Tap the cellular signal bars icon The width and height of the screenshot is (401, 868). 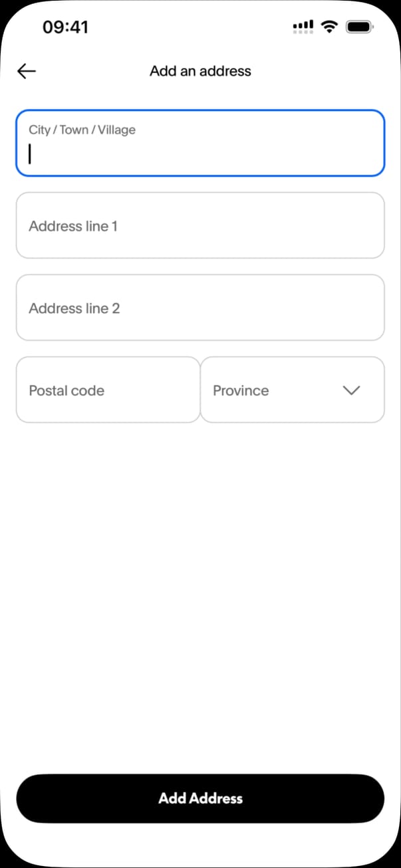point(303,27)
